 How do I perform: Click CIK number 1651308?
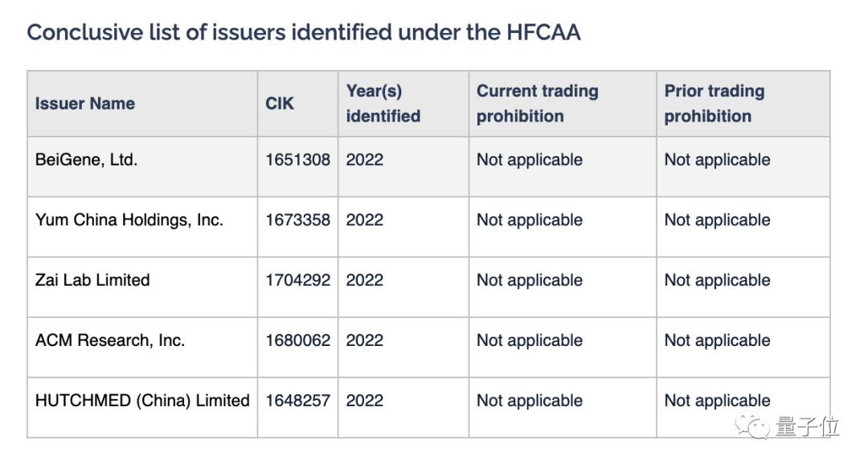(297, 160)
